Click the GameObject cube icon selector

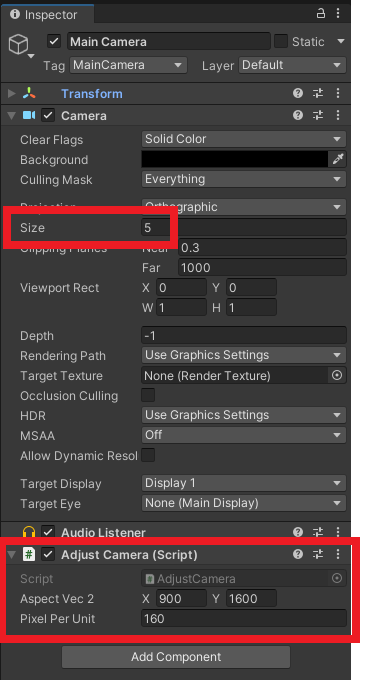coord(20,46)
